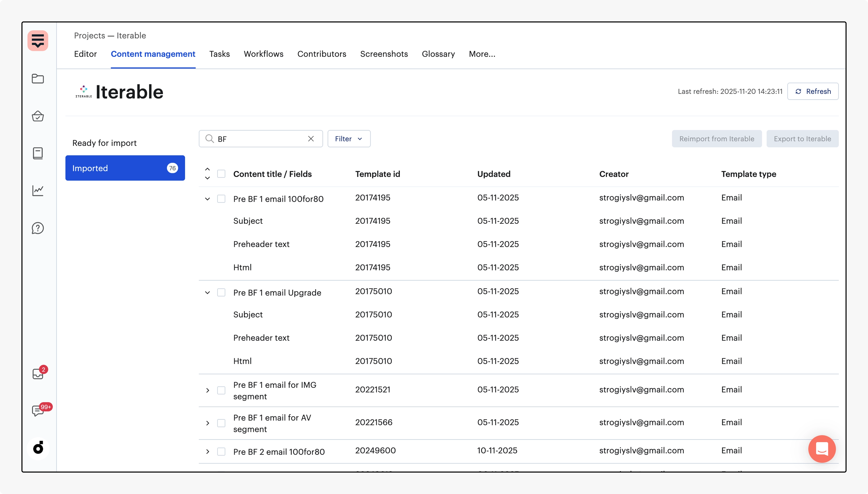The image size is (868, 494).
Task: Select the Pre BF 1 email 100for80 checkbox
Action: (x=221, y=199)
